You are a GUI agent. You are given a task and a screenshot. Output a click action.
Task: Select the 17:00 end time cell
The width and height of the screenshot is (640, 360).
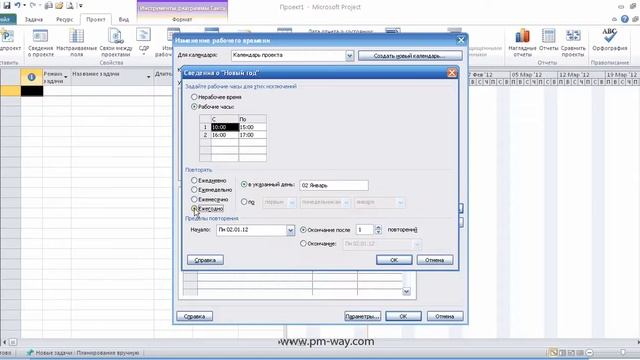(253, 135)
